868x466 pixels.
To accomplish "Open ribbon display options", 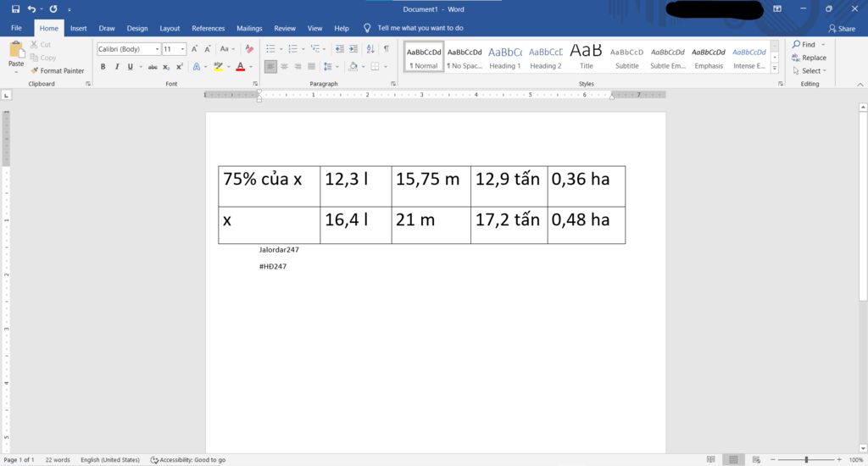I will pos(777,8).
